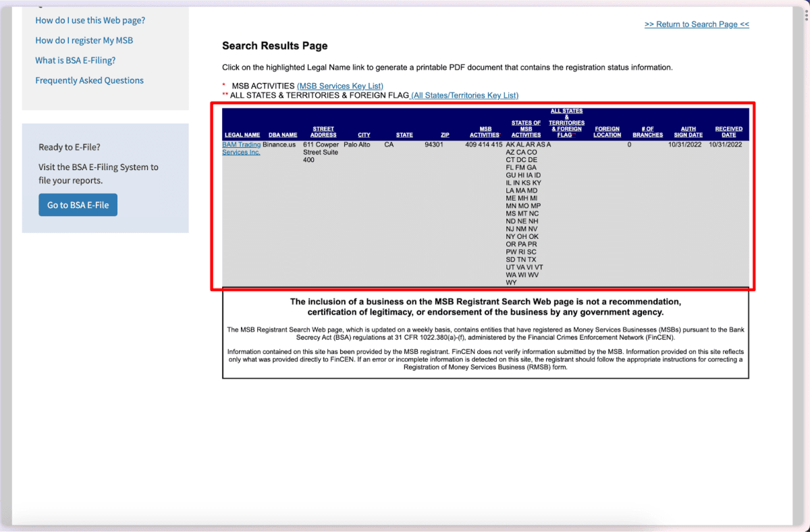810x532 pixels.
Task: Open All States/Territories Key List link
Action: [464, 95]
